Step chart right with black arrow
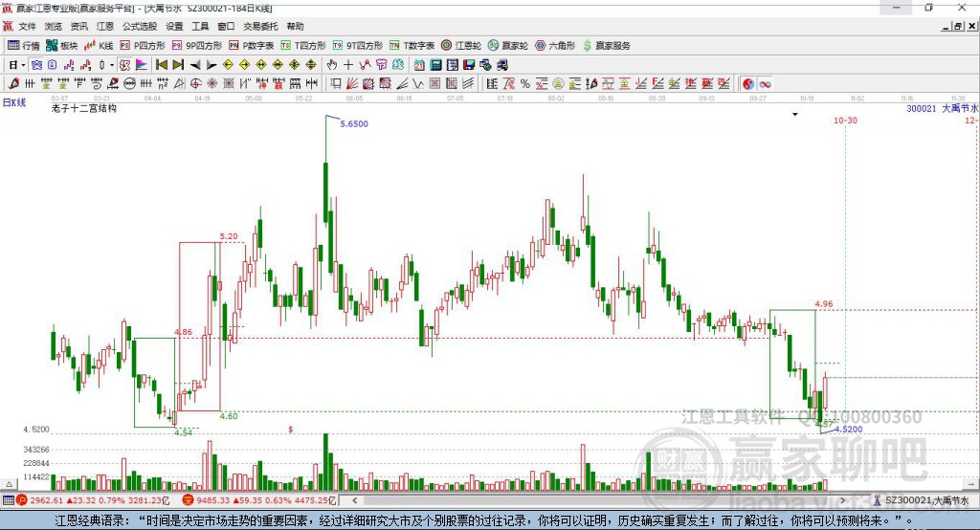980x530 pixels. pyautogui.click(x=212, y=65)
